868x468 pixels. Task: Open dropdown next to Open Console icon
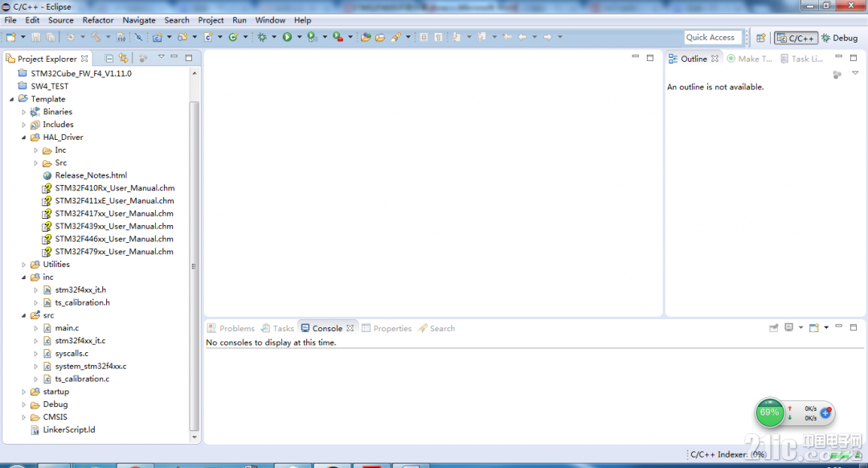tap(826, 328)
